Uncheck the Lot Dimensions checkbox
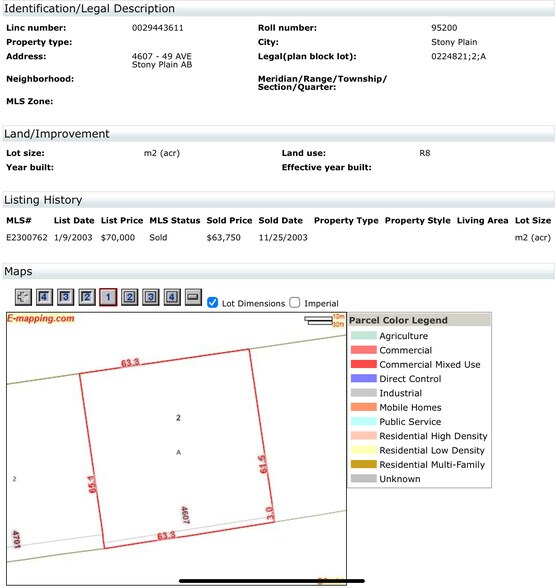Screen dimensions: 556x588 click(213, 303)
